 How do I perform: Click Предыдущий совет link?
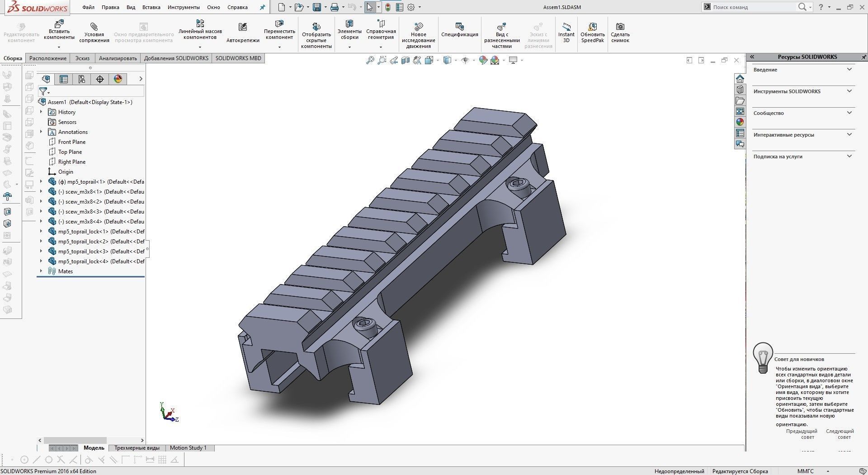pos(802,434)
